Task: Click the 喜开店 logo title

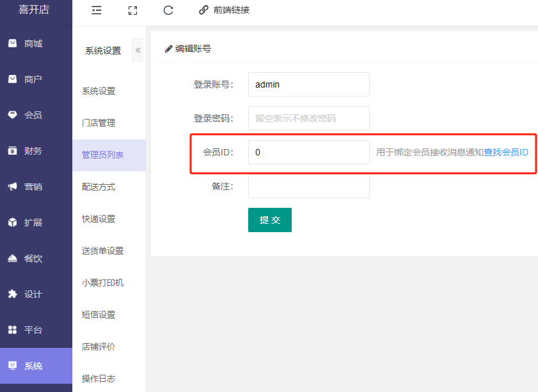Action: pyautogui.click(x=34, y=9)
